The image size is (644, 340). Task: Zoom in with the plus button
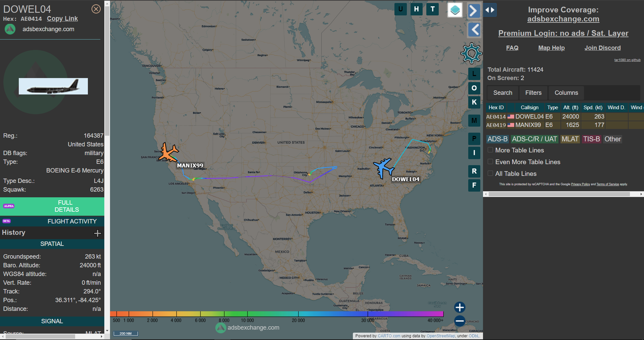click(460, 307)
